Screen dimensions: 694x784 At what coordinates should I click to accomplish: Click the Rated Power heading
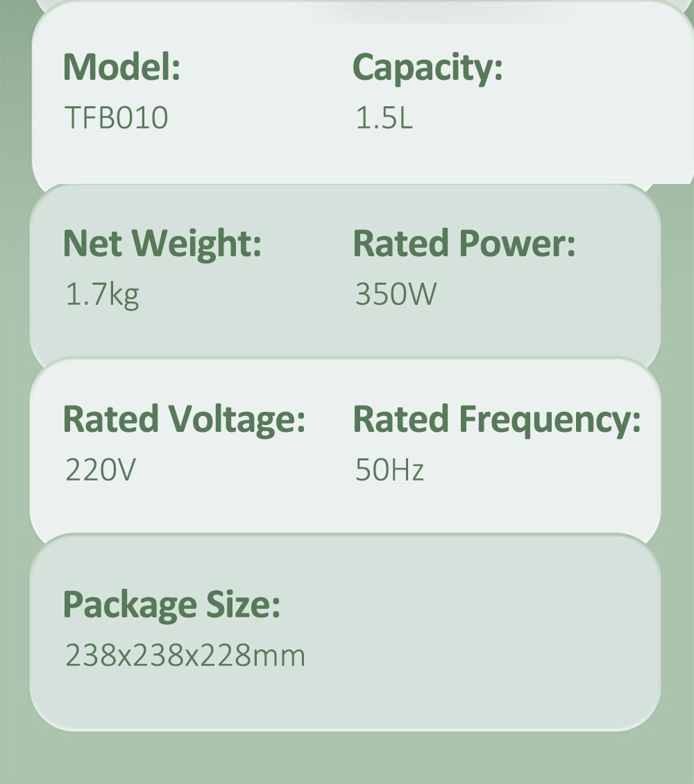464,244
